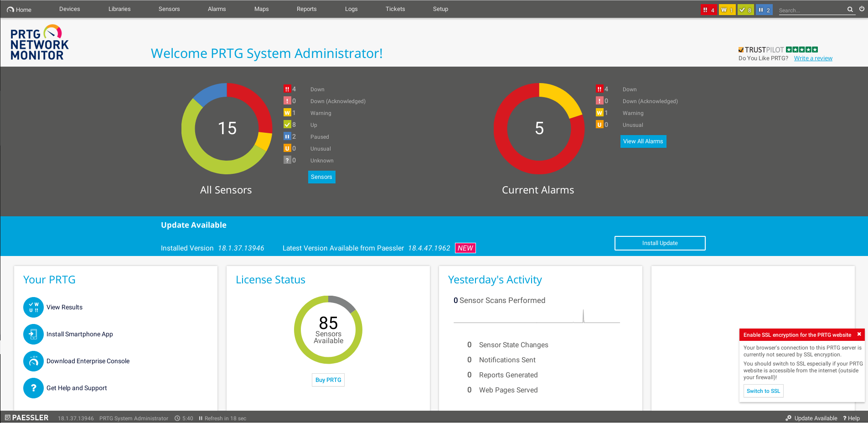The height and width of the screenshot is (423, 868).
Task: Click the Install Update button
Action: click(660, 243)
